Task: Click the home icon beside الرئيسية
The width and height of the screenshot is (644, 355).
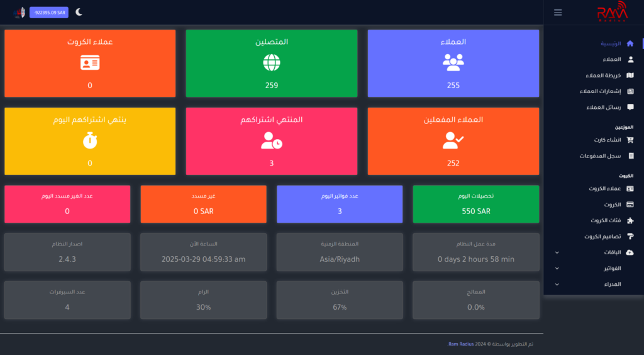Action: (x=630, y=43)
